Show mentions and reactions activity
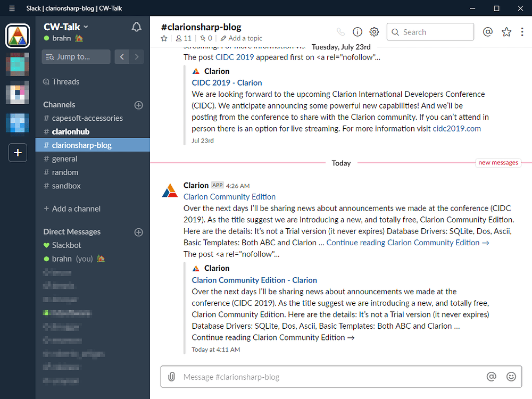The height and width of the screenshot is (399, 532). point(487,32)
